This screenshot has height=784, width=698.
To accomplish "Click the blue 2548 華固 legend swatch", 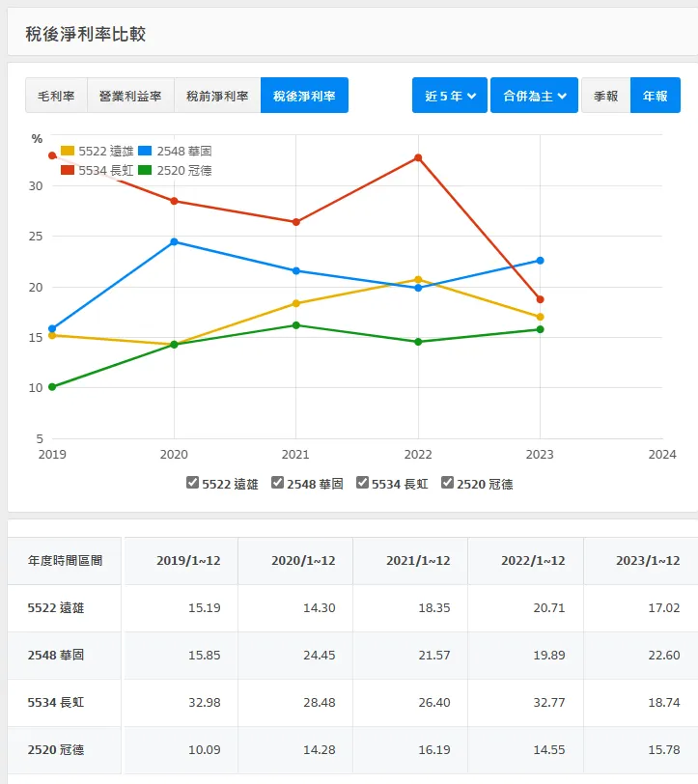I will pos(145,151).
